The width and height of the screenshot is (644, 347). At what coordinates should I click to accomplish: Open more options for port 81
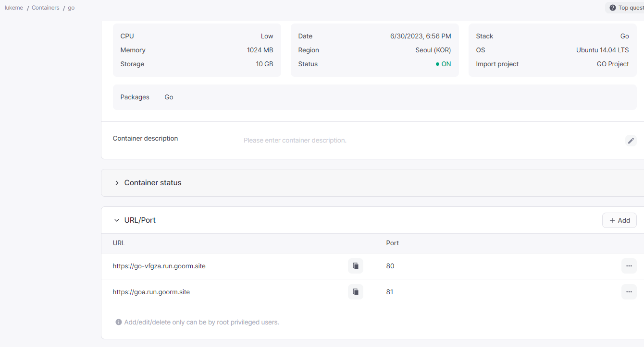coord(629,292)
